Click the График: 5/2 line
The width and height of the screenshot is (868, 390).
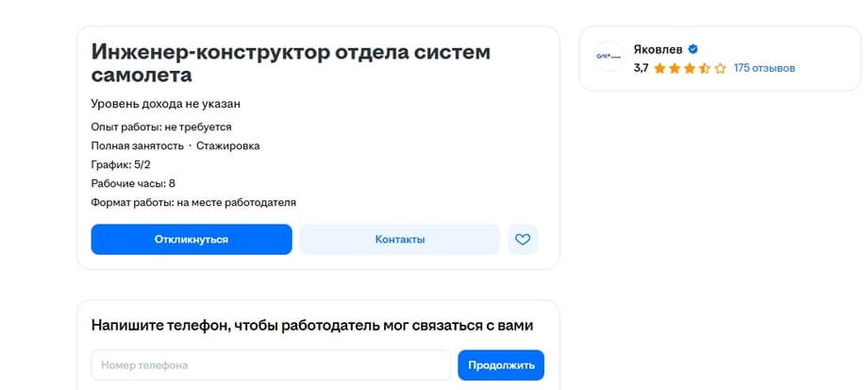point(121,164)
